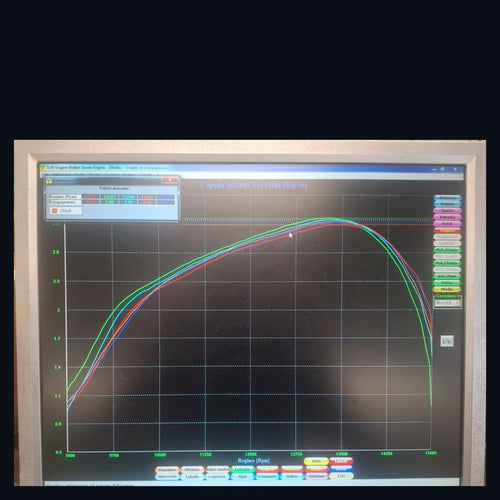
Task: Click the cyan value cell in the Regime row
Action: 129,197
